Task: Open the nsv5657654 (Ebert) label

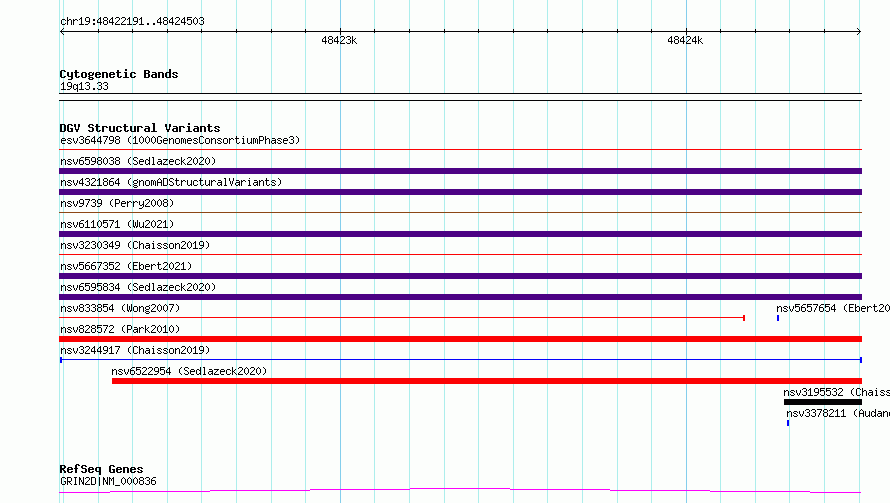Action: (833, 308)
